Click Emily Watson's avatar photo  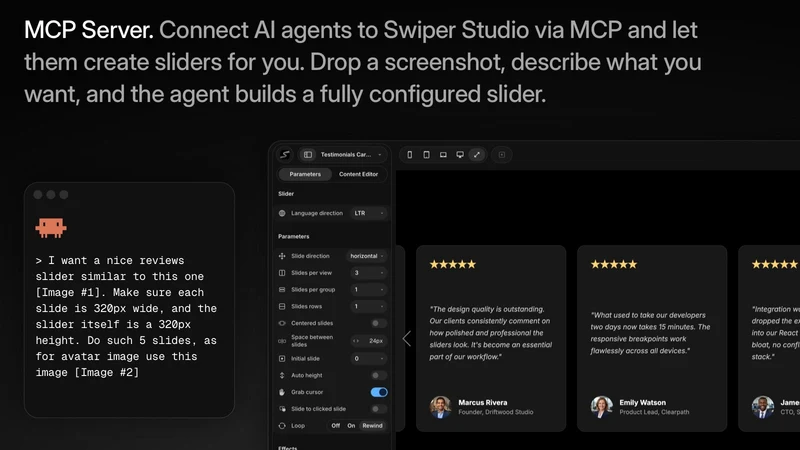coord(602,407)
